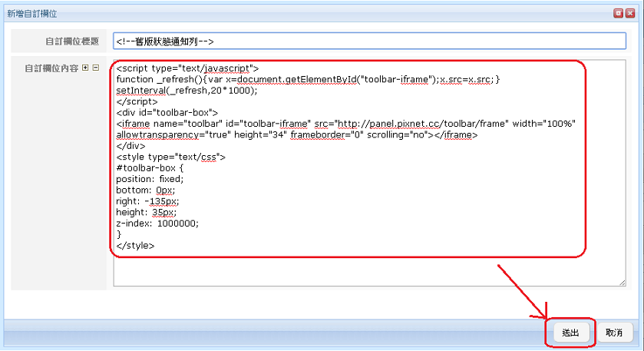Image resolution: width=644 pixels, height=351 pixels.
Task: Click the text 'position: fixed;'
Action: pos(150,179)
